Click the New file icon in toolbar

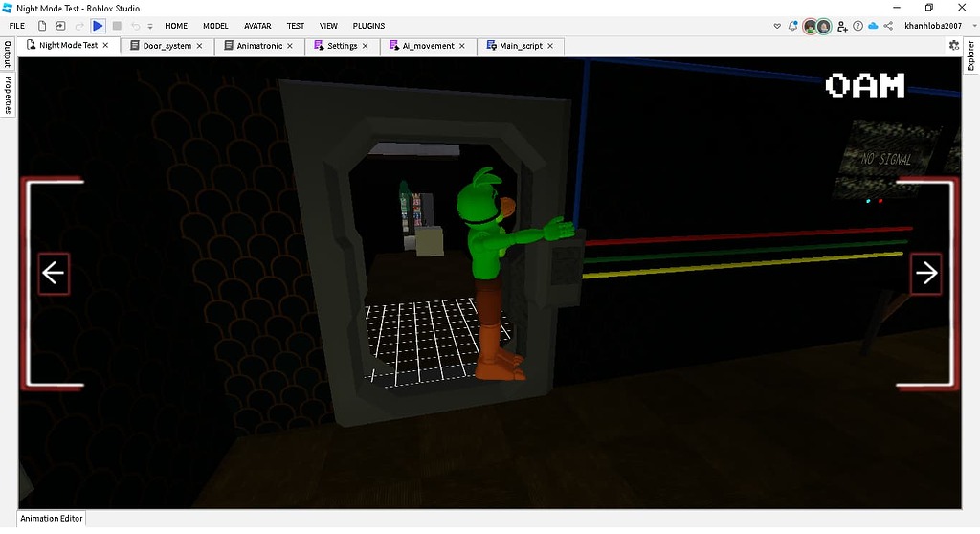(42, 26)
